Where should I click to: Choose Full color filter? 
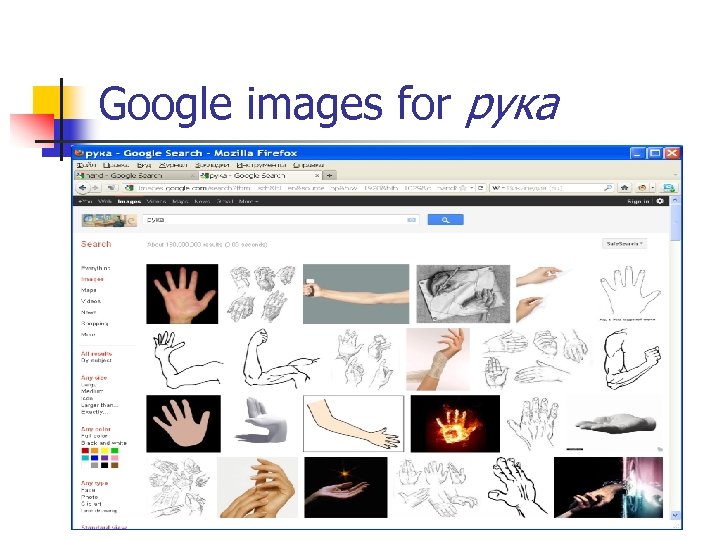(x=94, y=436)
